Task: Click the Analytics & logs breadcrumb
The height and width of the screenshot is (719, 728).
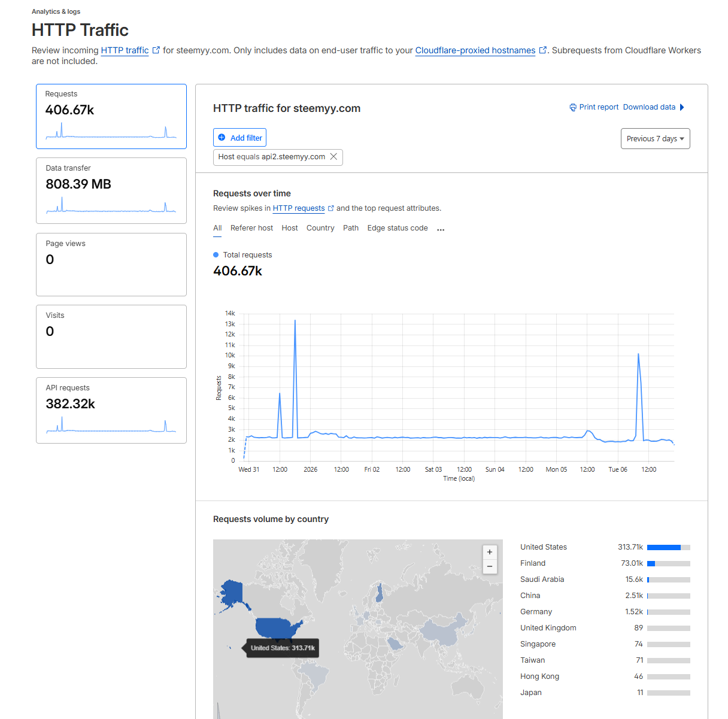Action: click(56, 11)
